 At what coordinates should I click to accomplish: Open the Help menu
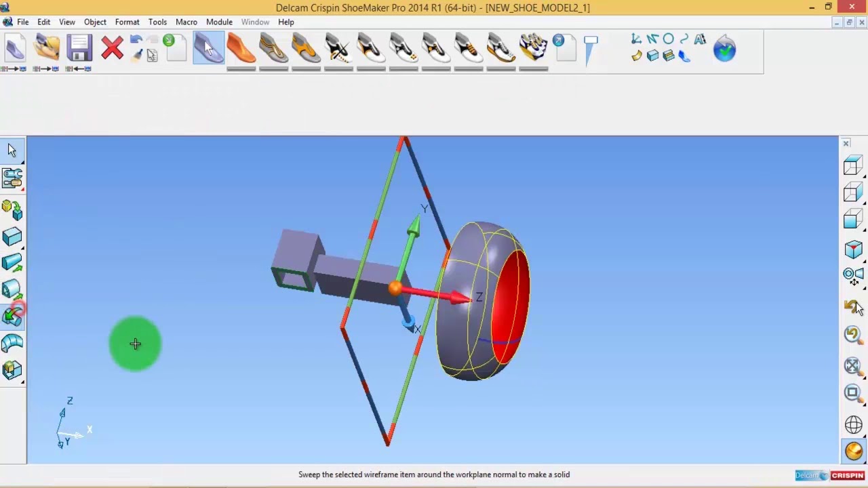[285, 22]
